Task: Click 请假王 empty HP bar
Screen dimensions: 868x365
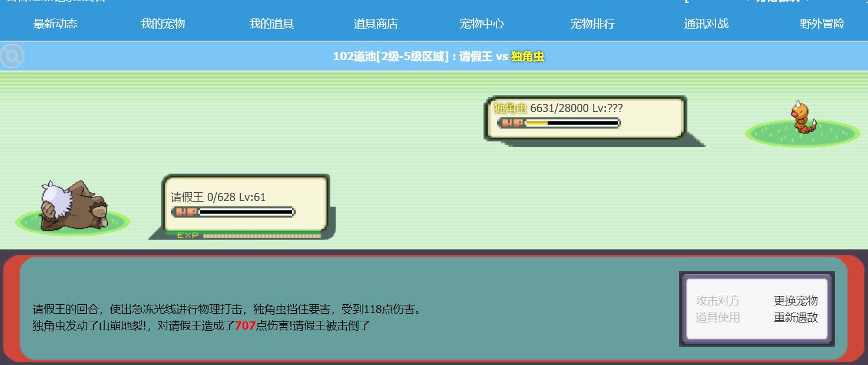Action: 233,212
